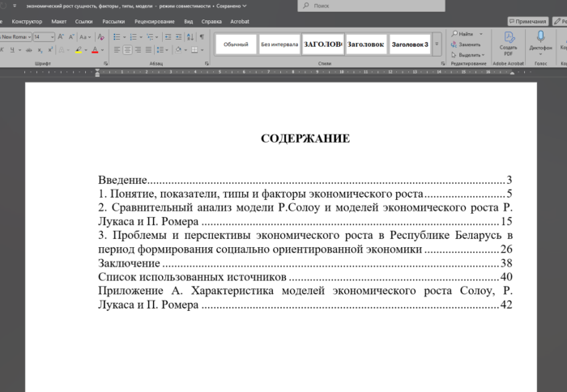Open line spacing options
Viewport: 567px width, 392px height.
[162, 50]
